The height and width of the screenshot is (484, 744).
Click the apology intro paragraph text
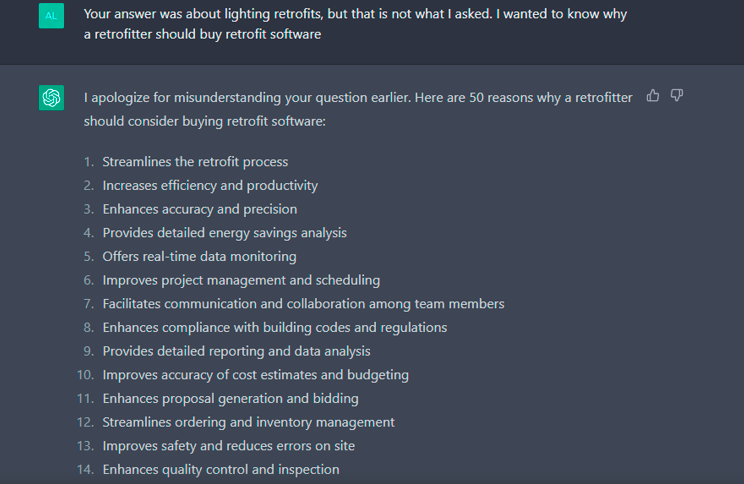click(x=358, y=109)
